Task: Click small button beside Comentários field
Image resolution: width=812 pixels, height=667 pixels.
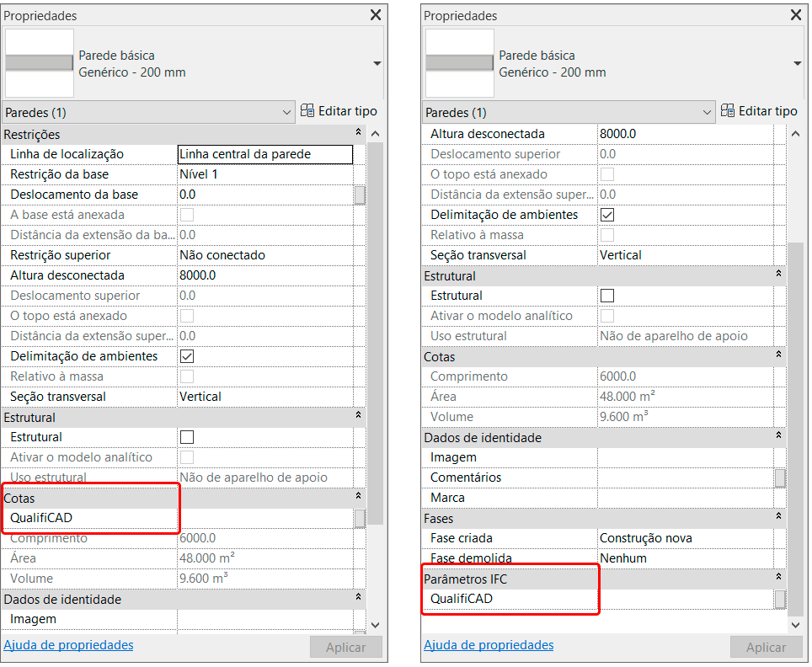Action: 780,478
